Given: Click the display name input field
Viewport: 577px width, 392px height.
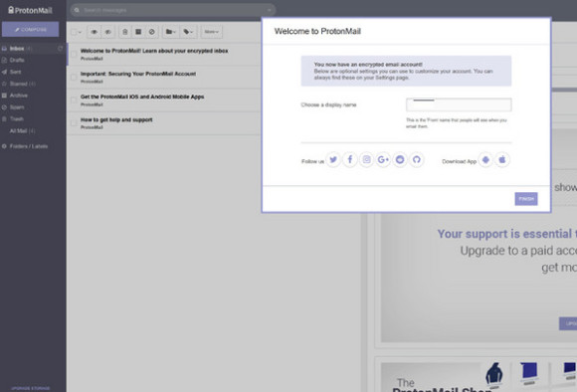Looking at the screenshot, I should 459,104.
